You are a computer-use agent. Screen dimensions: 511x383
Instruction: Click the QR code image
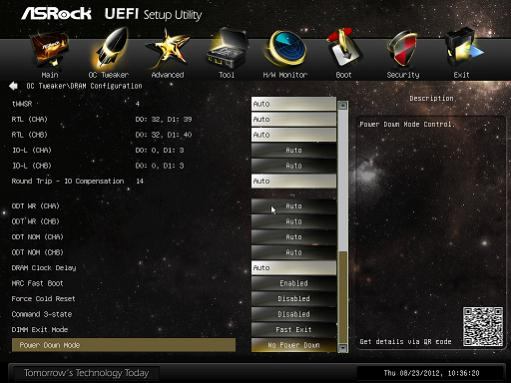point(483,327)
